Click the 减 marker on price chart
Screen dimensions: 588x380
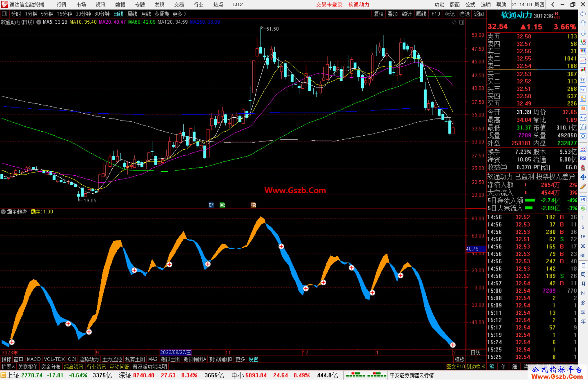tap(222, 205)
